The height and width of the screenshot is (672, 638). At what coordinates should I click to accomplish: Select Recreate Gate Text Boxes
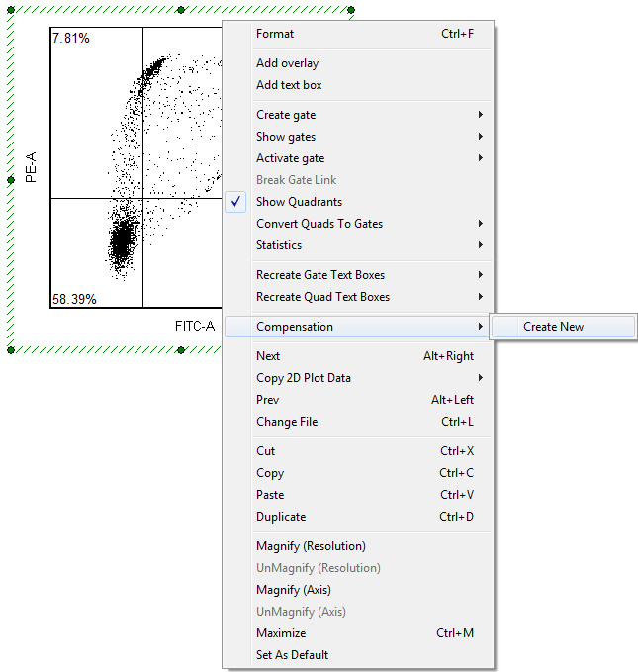[320, 275]
